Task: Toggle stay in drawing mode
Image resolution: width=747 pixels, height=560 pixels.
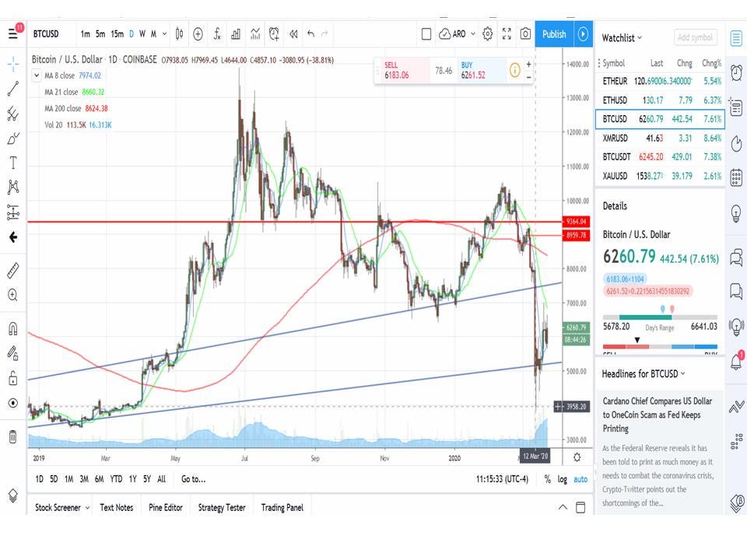Action: pyautogui.click(x=13, y=353)
